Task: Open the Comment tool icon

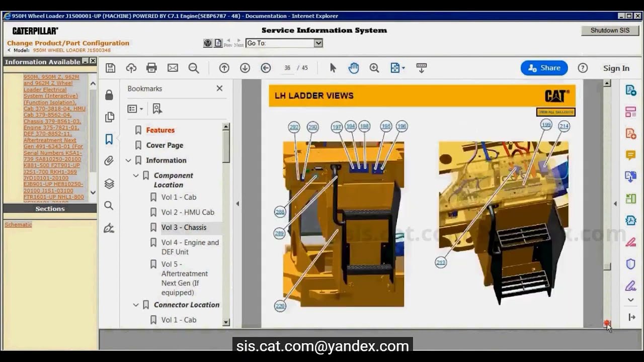Action: 630,155
